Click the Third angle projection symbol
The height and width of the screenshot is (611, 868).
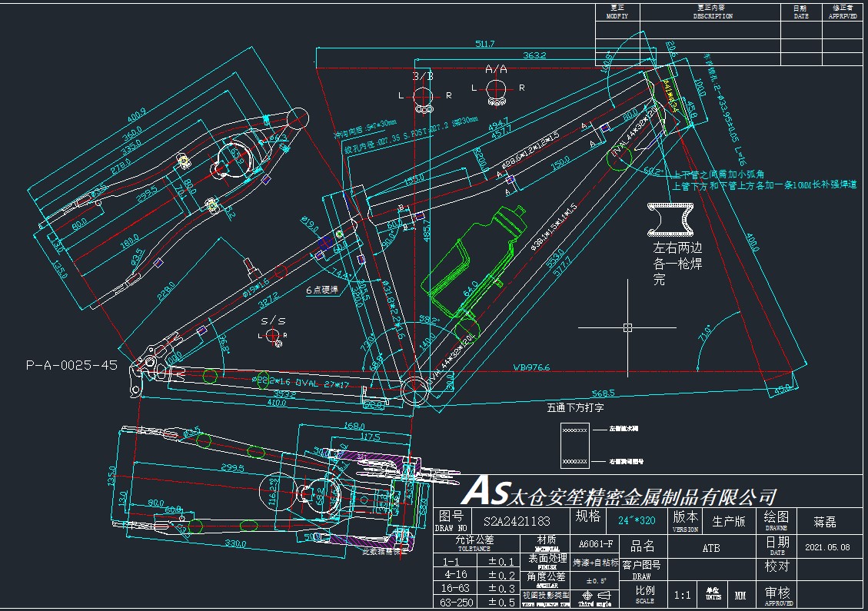597,596
